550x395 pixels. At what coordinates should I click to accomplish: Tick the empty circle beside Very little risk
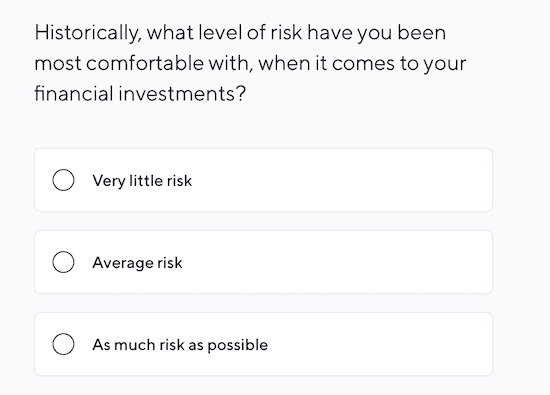63,180
